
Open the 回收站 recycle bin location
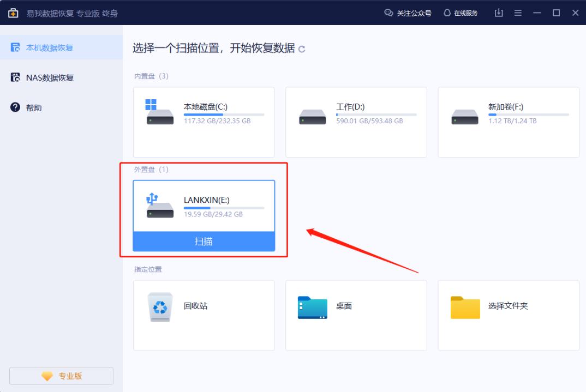point(204,315)
